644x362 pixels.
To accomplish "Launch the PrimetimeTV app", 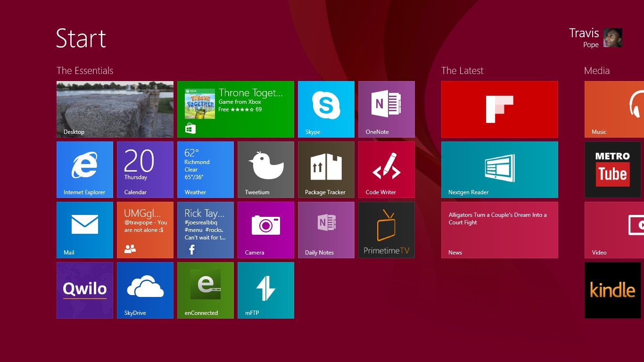I will click(x=387, y=230).
